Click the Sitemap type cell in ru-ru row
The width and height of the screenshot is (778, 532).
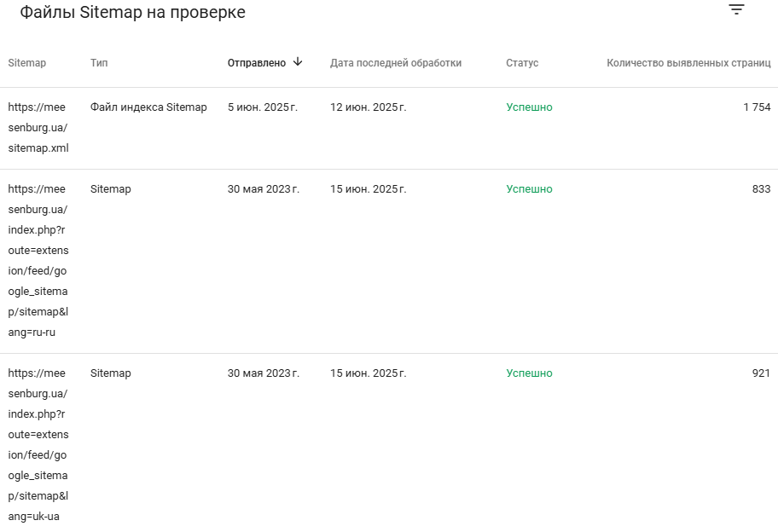click(111, 189)
